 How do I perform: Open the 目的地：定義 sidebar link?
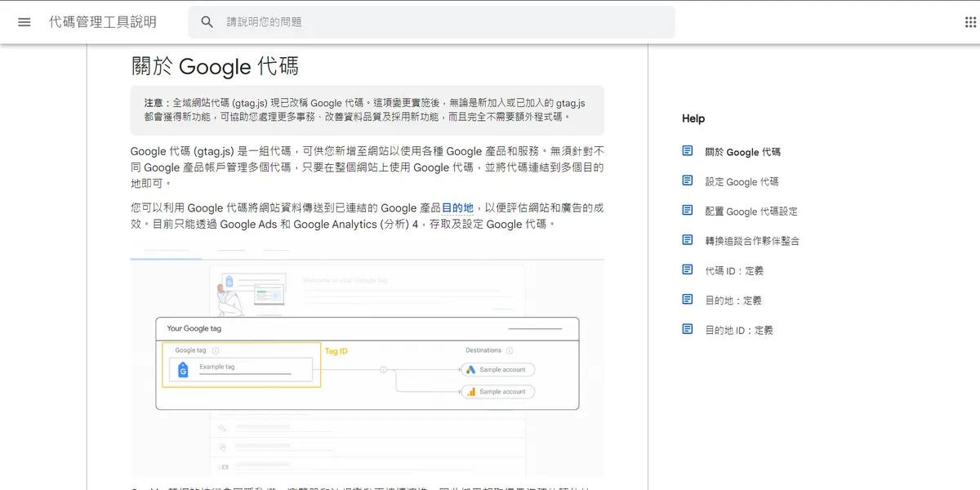coord(733,301)
